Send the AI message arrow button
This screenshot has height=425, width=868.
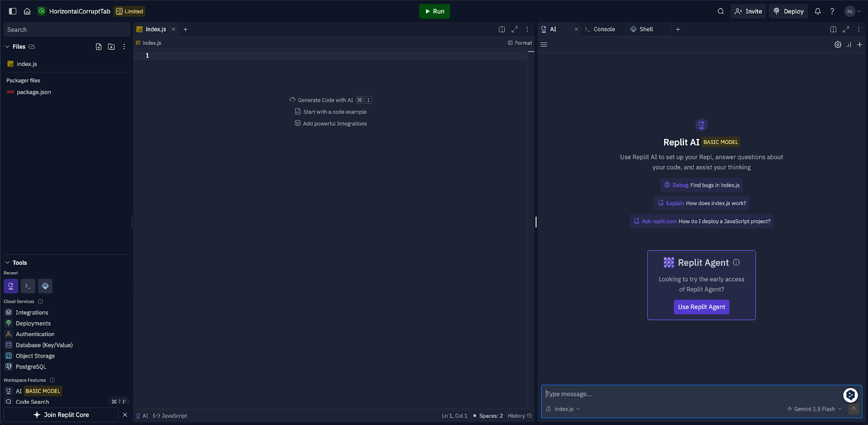pos(854,409)
